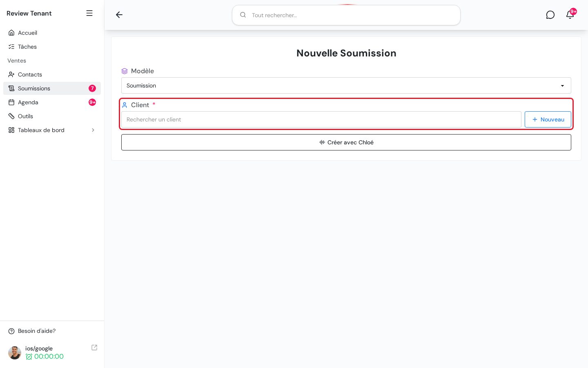The height and width of the screenshot is (368, 588).
Task: Open the Accueil menu item
Action: coord(52,33)
